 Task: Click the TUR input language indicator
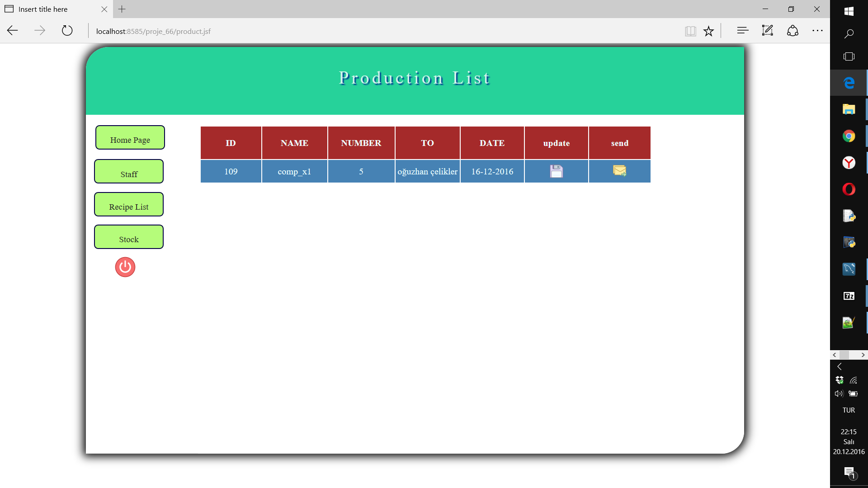point(849,410)
